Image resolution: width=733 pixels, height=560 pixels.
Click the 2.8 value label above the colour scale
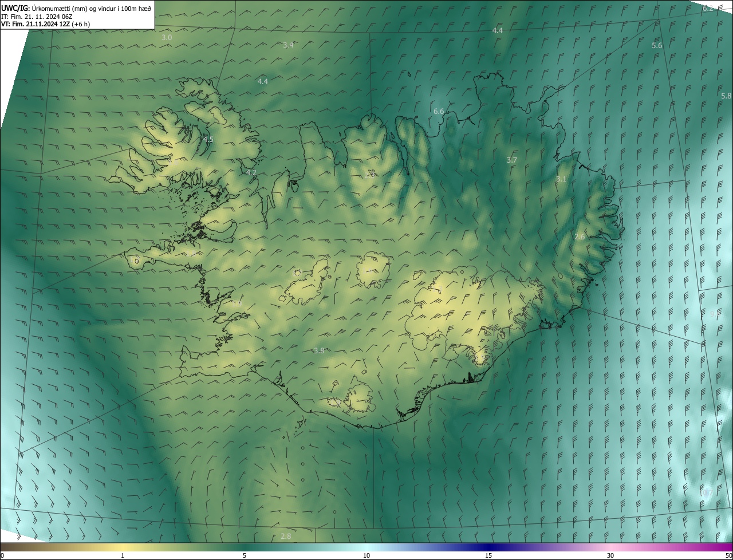click(286, 536)
